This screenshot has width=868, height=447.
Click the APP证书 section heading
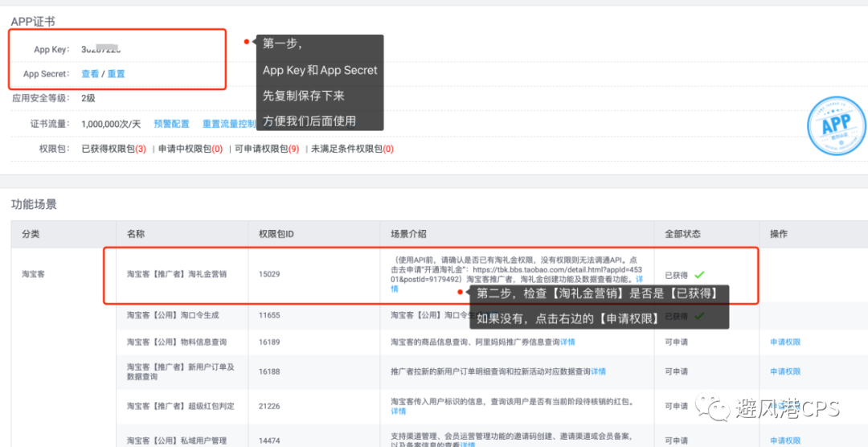(x=33, y=21)
